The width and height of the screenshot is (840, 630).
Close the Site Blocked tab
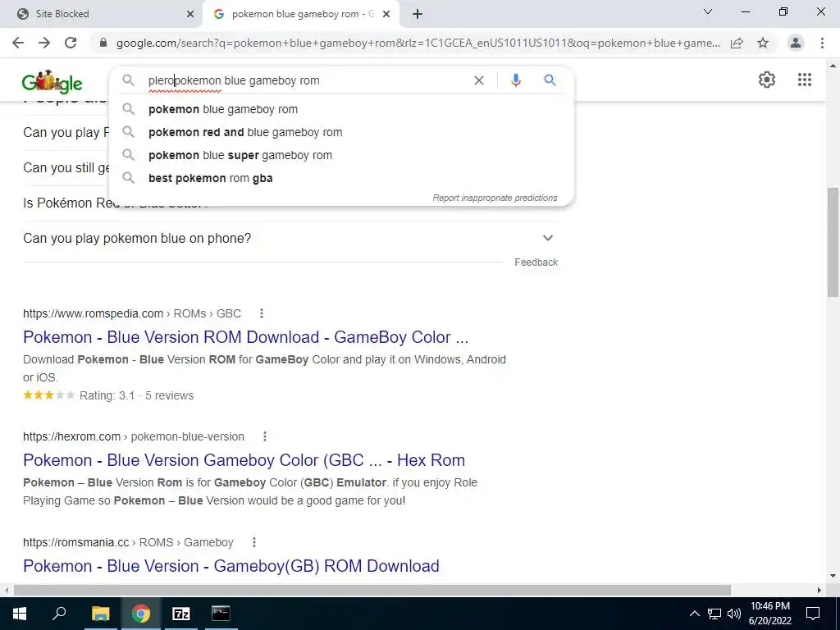tap(190, 15)
